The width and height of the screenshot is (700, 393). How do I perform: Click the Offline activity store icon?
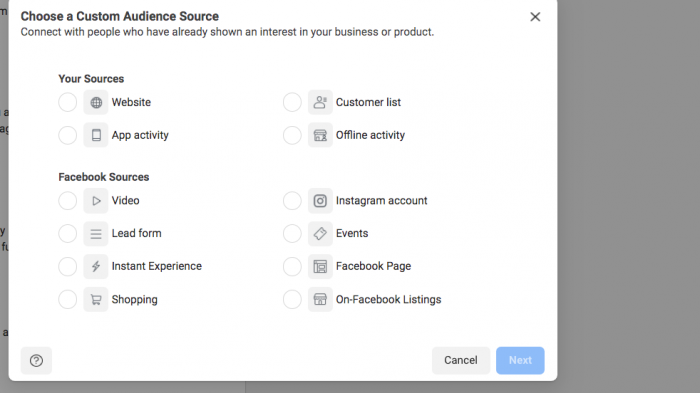pyautogui.click(x=320, y=135)
